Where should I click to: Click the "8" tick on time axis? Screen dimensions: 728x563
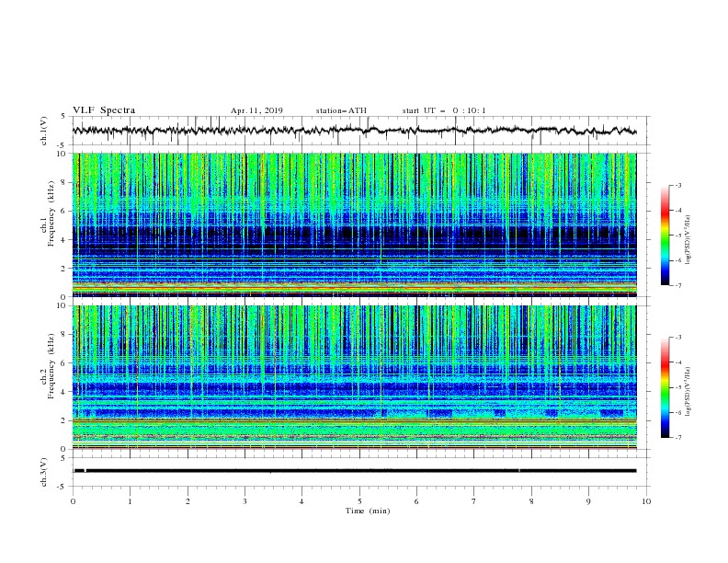click(531, 501)
